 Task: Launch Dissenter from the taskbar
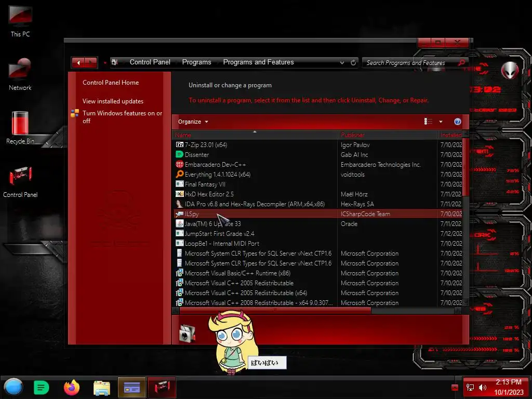[42, 387]
